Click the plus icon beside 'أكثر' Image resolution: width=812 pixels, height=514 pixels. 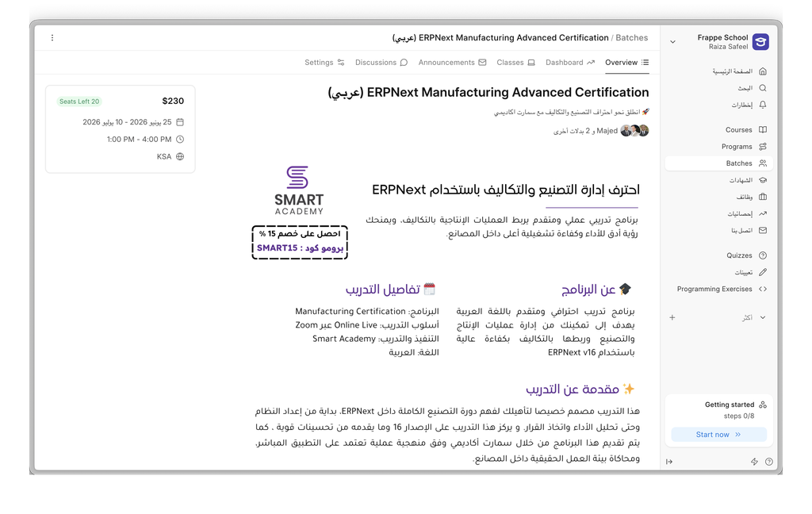tap(672, 317)
